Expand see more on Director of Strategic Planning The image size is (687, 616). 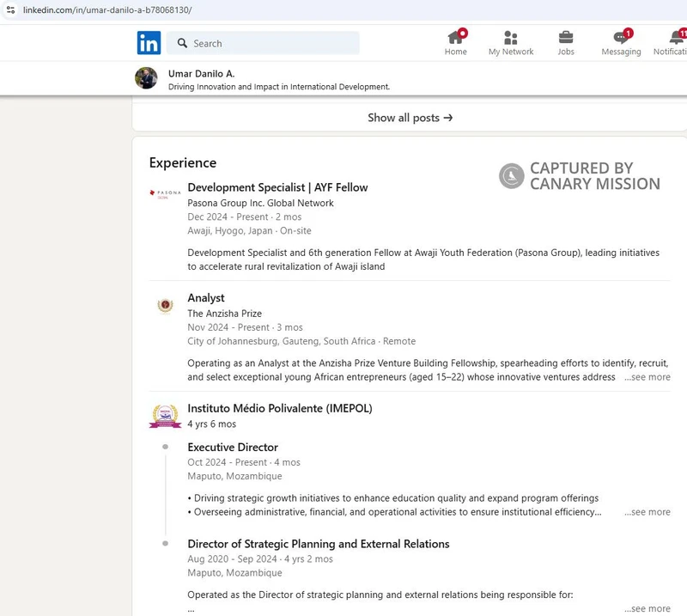tap(647, 608)
